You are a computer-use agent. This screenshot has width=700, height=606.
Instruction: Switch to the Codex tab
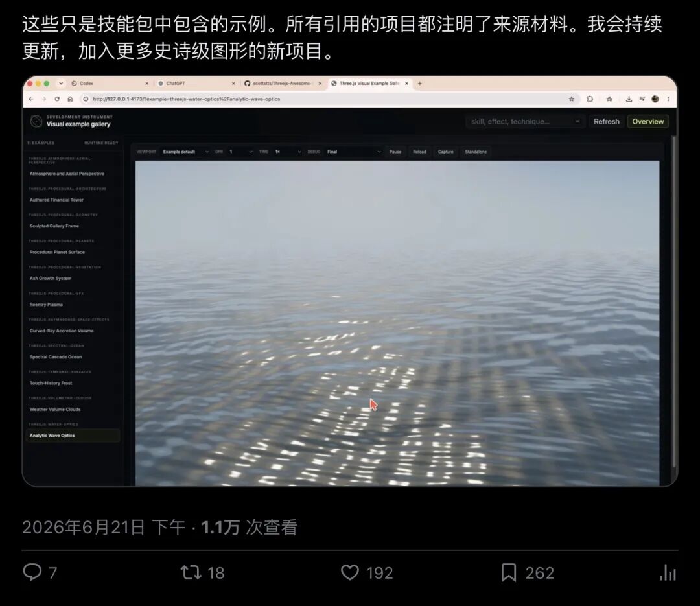110,84
